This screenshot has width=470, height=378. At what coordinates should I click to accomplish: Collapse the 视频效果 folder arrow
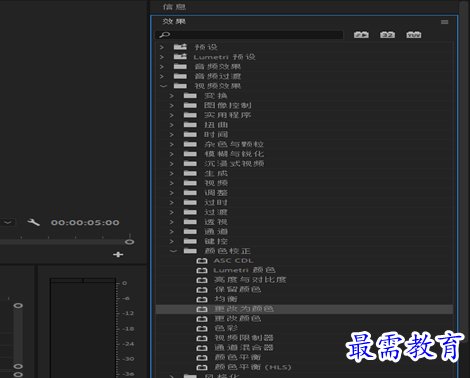point(163,86)
